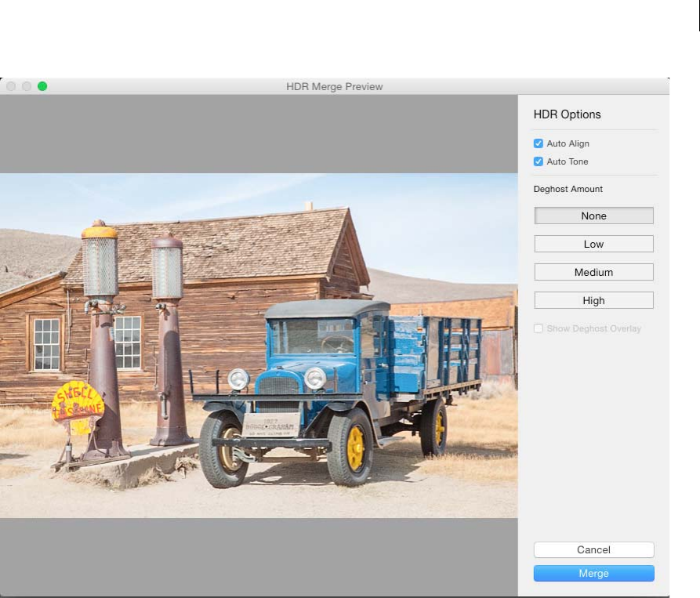Screen dimensions: 700x598
Task: Uncheck the Auto Align checkbox
Action: tap(538, 143)
